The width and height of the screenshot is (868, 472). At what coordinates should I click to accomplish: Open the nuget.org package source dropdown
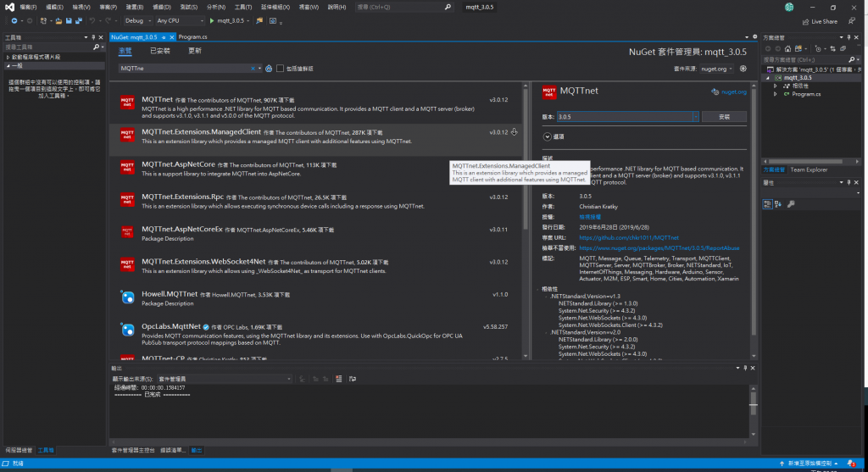point(716,69)
